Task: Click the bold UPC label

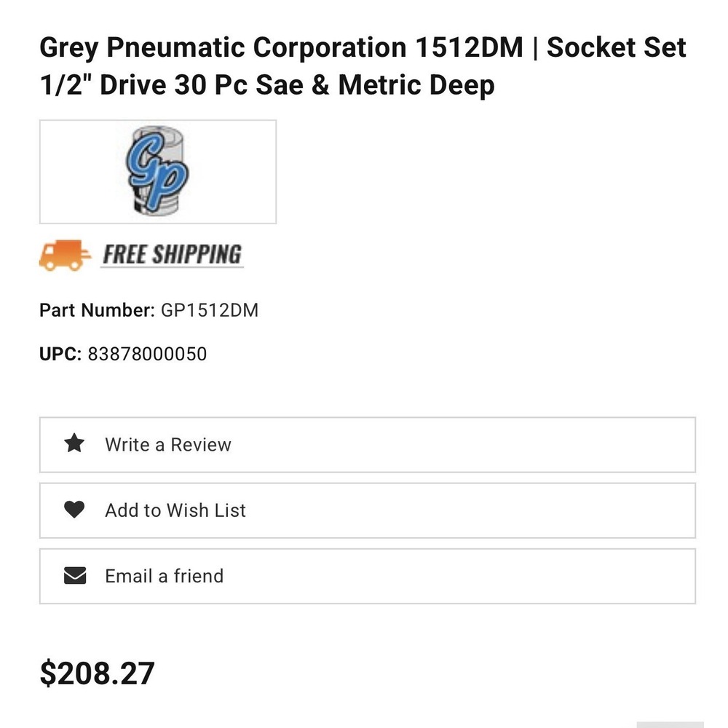Action: coord(60,354)
